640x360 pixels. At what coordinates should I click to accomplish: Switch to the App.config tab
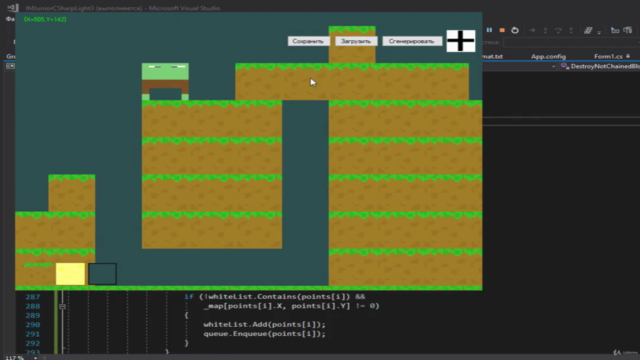click(x=548, y=56)
